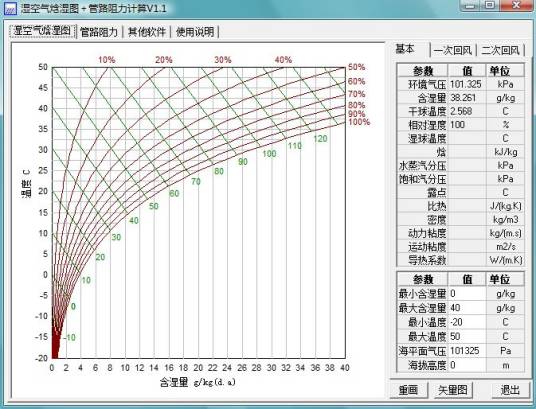
Task: Open the 使用说明 tab
Action: (195, 32)
